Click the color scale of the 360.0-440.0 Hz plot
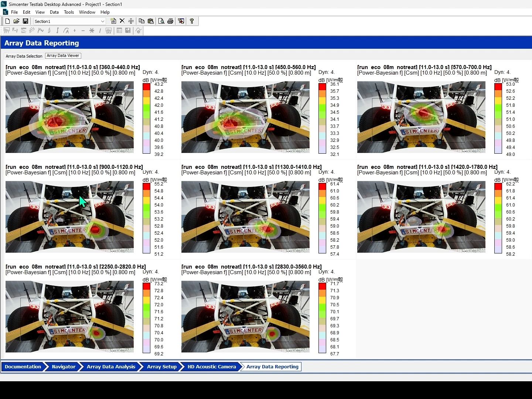Image resolution: width=532 pixels, height=399 pixels. [146, 119]
